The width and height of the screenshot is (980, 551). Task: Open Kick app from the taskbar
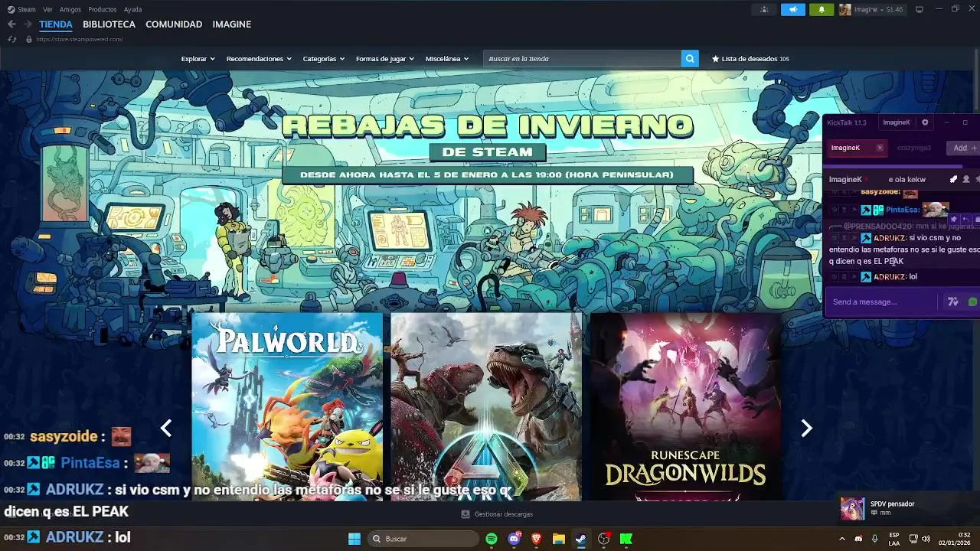[626, 539]
